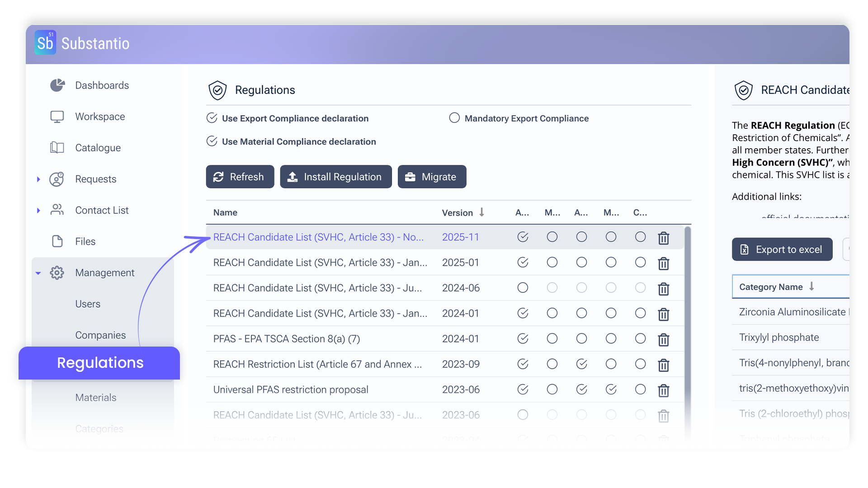Open the Users management page
Image resolution: width=868 pixels, height=488 pixels.
87,304
